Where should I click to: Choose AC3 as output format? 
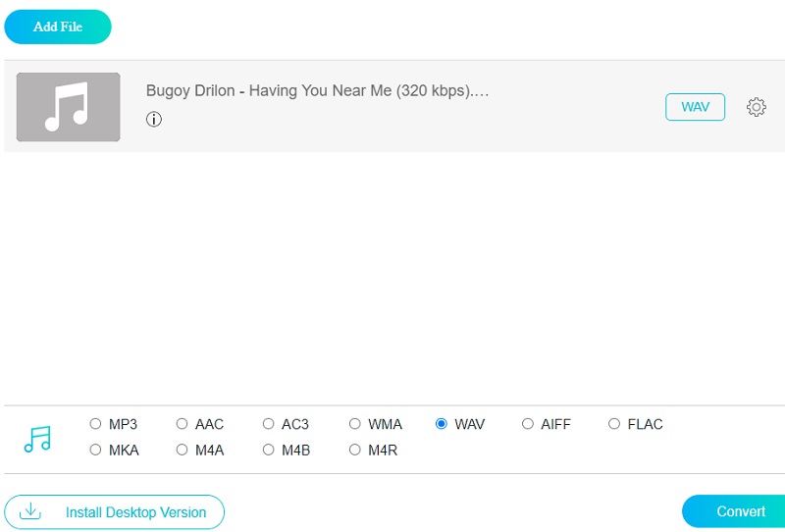[x=268, y=424]
